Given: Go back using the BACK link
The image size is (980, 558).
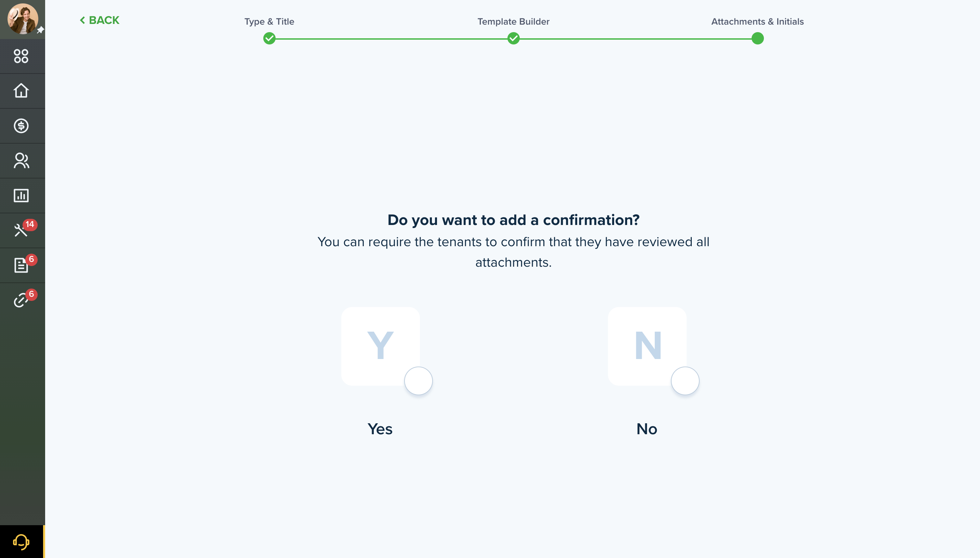Looking at the screenshot, I should point(100,20).
